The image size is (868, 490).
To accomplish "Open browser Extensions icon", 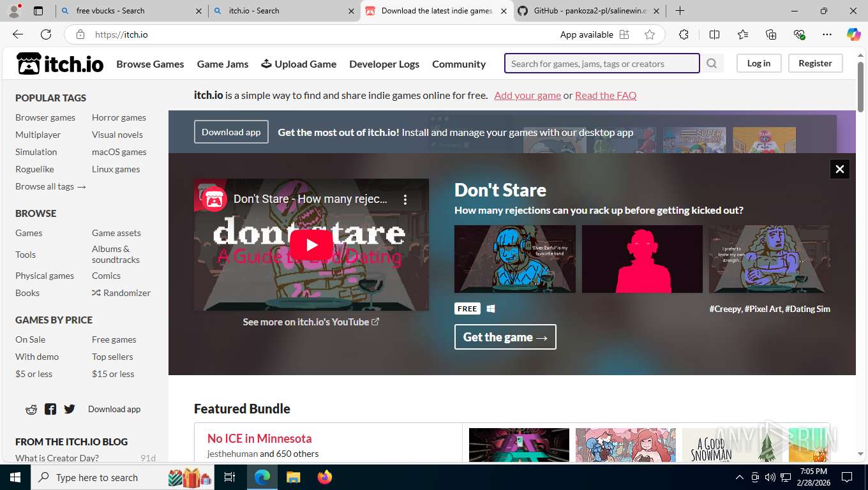I will [x=684, y=34].
